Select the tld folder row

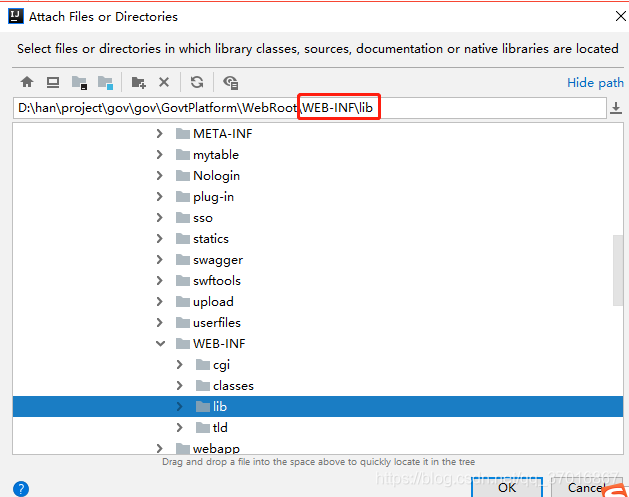[318, 428]
